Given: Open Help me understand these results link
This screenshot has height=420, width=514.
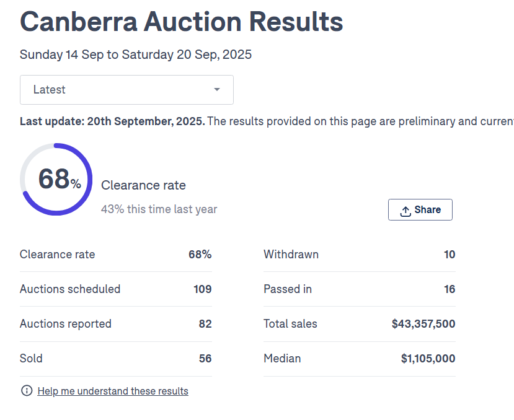Looking at the screenshot, I should [x=113, y=391].
